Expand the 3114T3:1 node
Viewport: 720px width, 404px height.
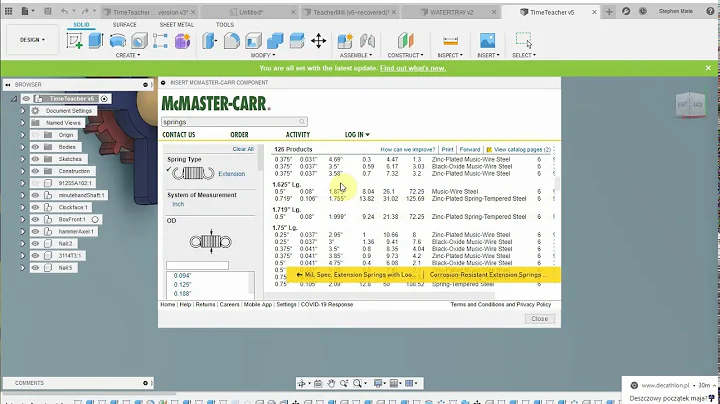click(x=22, y=255)
